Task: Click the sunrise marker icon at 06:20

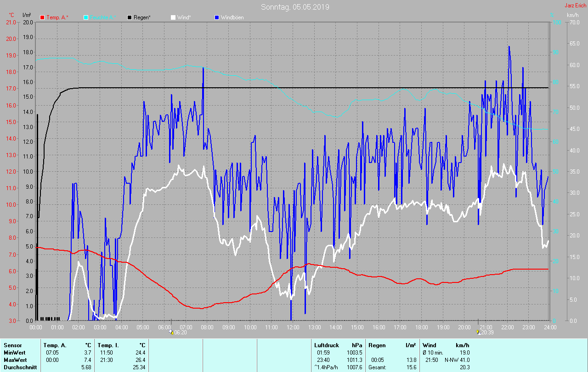Action: pyautogui.click(x=171, y=332)
